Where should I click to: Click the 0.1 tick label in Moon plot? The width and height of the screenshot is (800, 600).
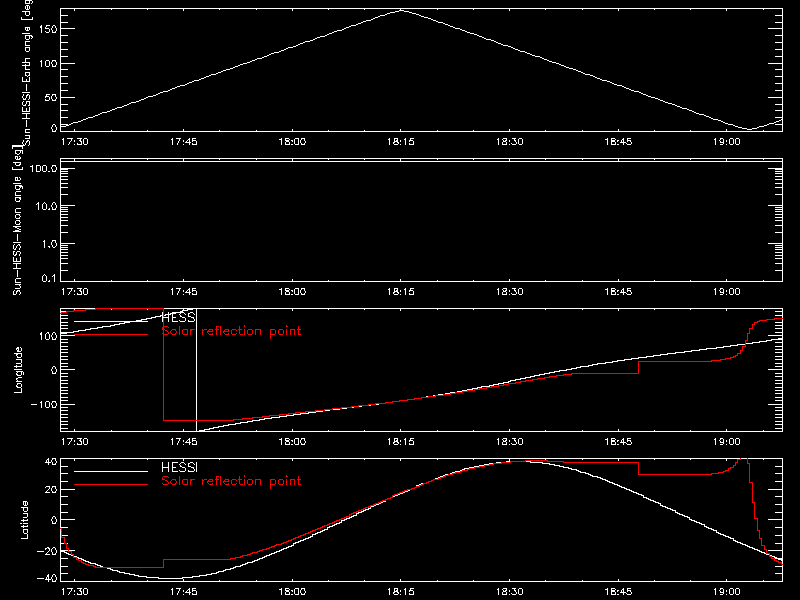[x=49, y=278]
